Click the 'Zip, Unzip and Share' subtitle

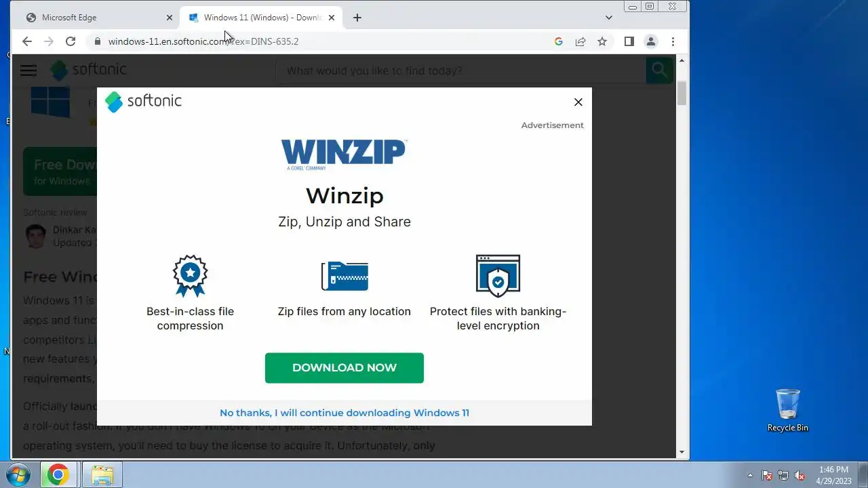(344, 222)
